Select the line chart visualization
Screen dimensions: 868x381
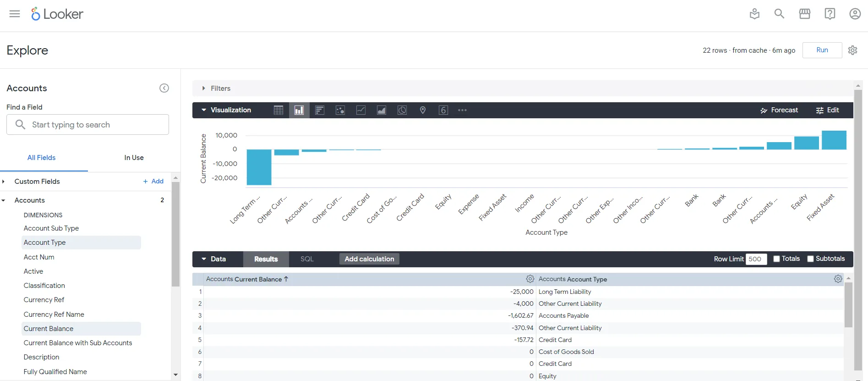tap(361, 110)
